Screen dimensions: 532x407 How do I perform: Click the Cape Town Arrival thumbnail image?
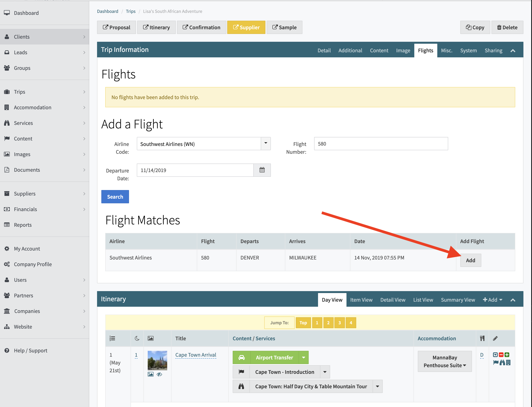pyautogui.click(x=157, y=360)
